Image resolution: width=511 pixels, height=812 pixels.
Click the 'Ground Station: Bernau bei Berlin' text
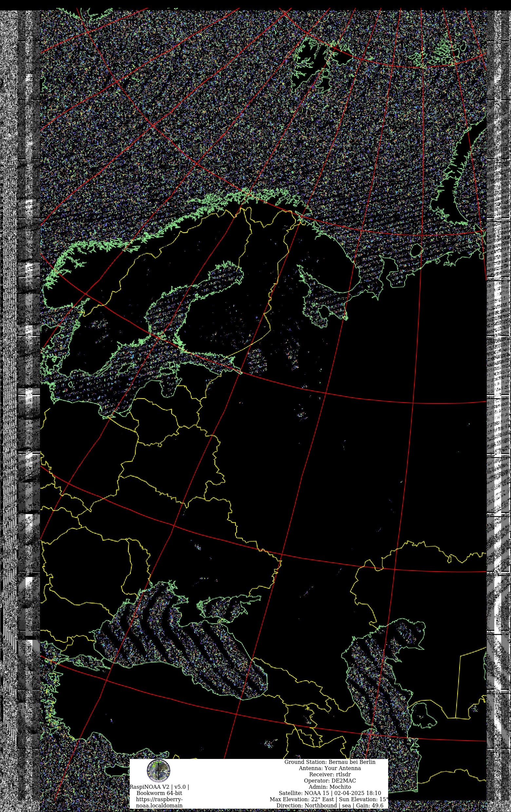pyautogui.click(x=330, y=762)
